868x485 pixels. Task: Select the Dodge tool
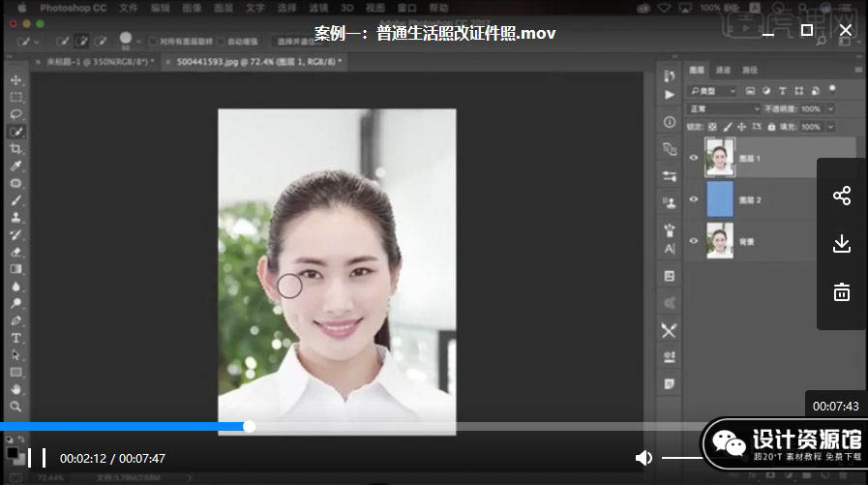(x=15, y=303)
